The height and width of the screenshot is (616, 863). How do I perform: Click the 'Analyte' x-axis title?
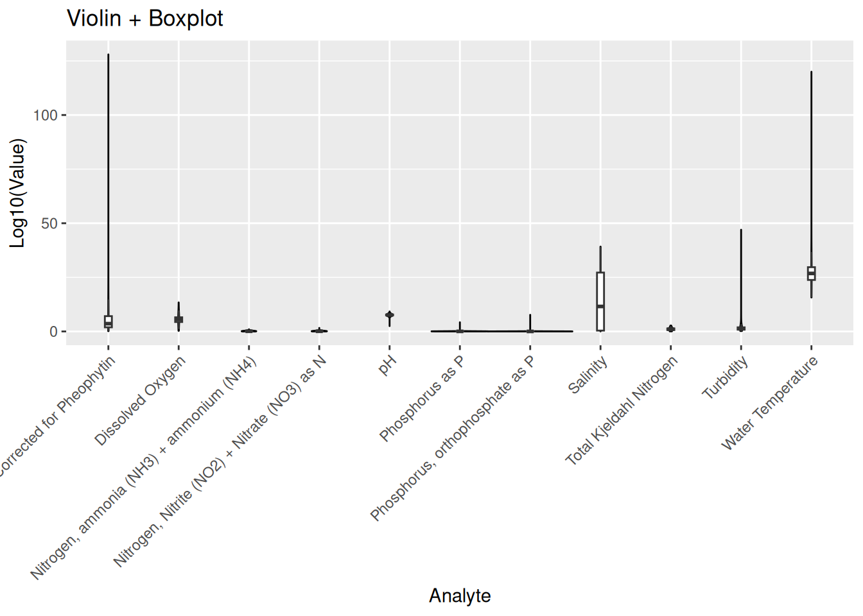[x=460, y=595]
